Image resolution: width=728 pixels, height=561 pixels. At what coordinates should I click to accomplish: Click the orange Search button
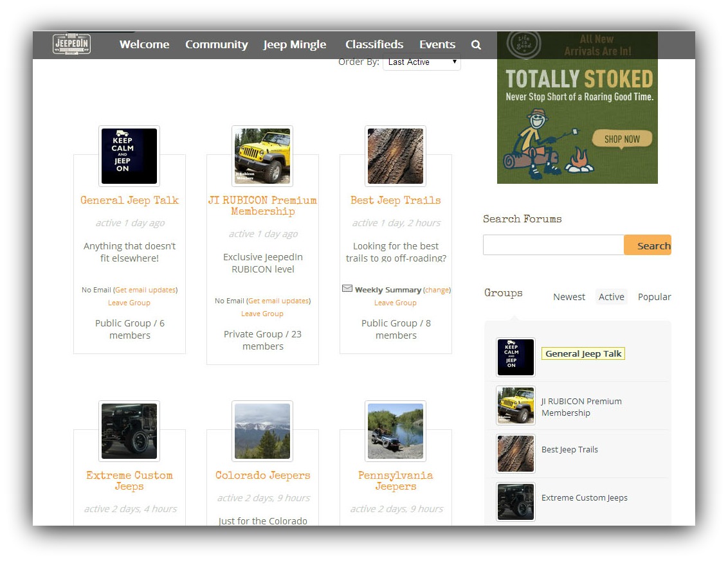point(648,245)
